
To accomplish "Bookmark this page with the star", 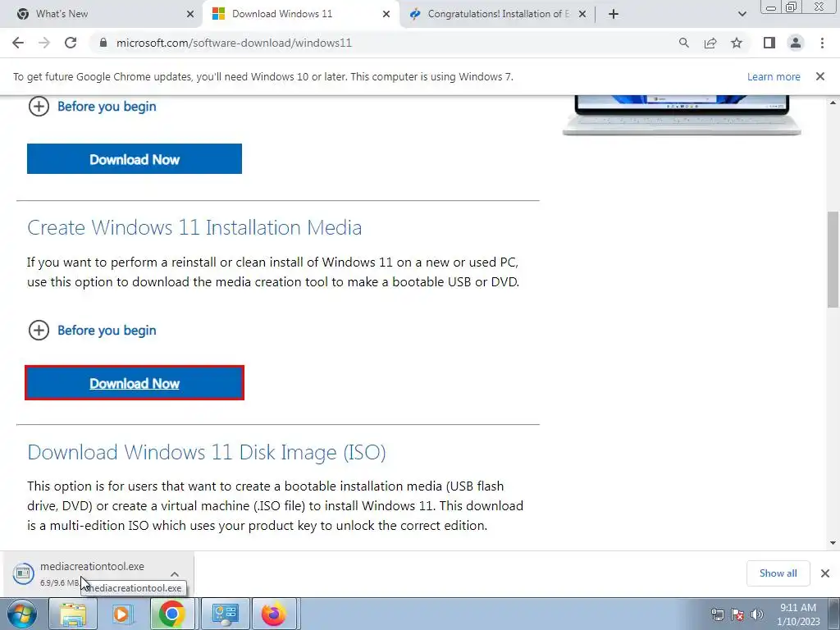I will 737,43.
